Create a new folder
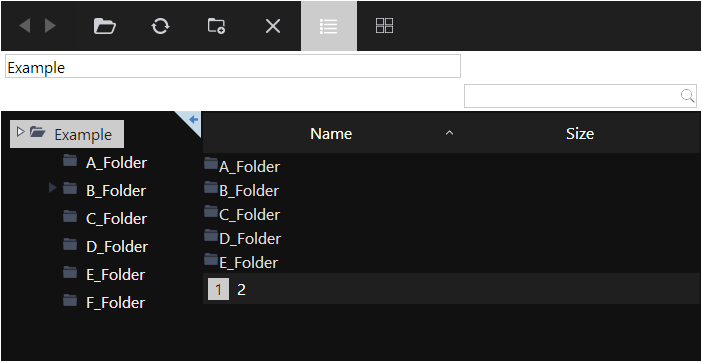 (217, 26)
